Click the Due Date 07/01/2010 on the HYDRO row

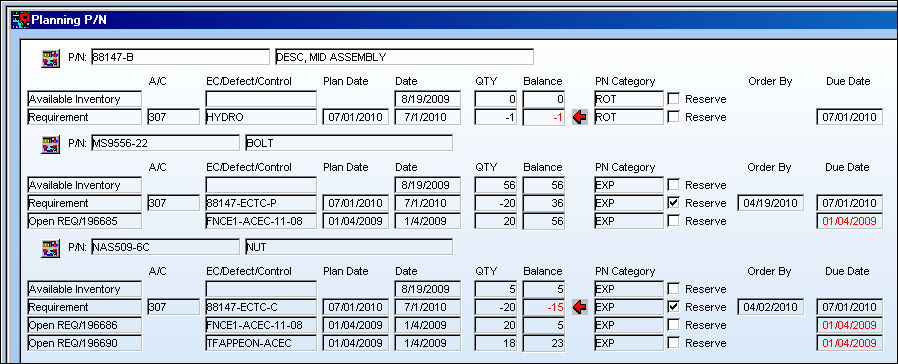[x=849, y=117]
